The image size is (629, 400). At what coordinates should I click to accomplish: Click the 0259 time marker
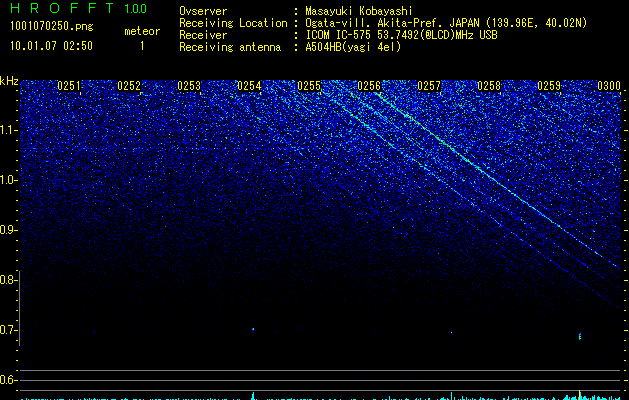(x=549, y=86)
